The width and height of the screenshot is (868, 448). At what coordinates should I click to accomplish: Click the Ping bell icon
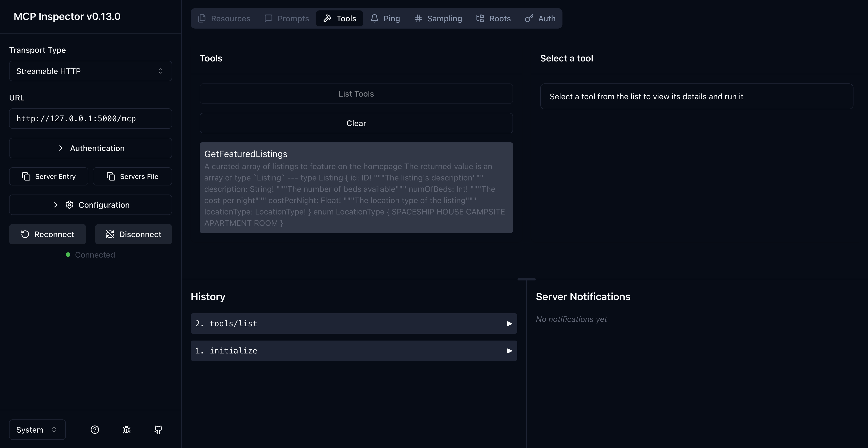[374, 19]
